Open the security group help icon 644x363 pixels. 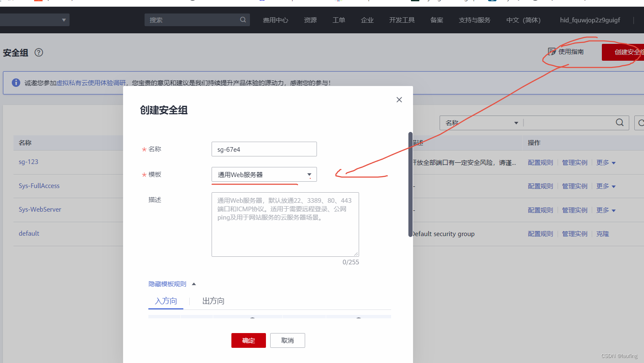pyautogui.click(x=39, y=53)
